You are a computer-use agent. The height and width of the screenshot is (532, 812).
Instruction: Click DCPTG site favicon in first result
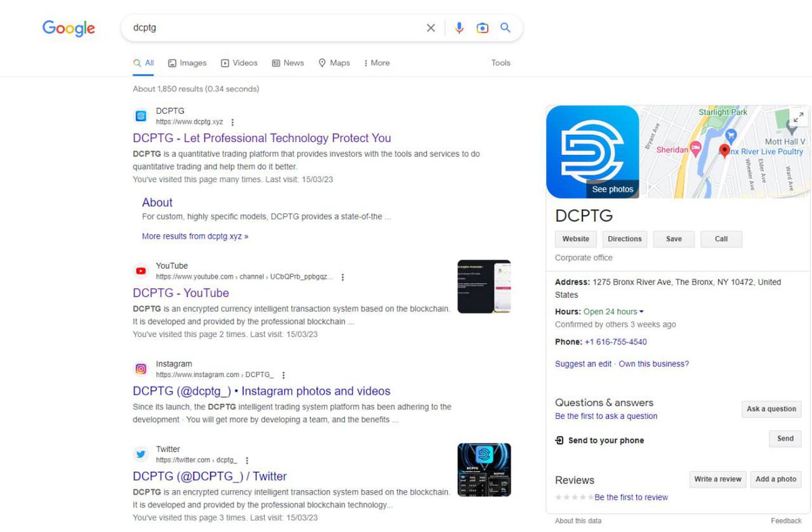pos(141,116)
